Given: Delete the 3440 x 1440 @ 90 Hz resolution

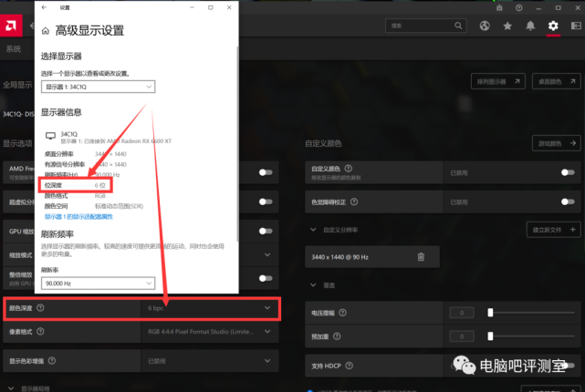Looking at the screenshot, I should (421, 257).
